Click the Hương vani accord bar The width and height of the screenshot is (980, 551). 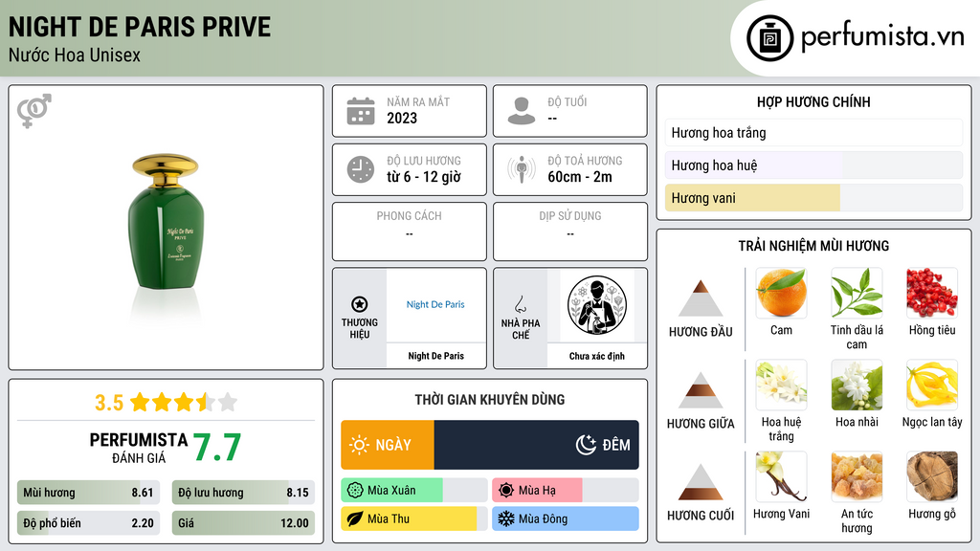813,198
